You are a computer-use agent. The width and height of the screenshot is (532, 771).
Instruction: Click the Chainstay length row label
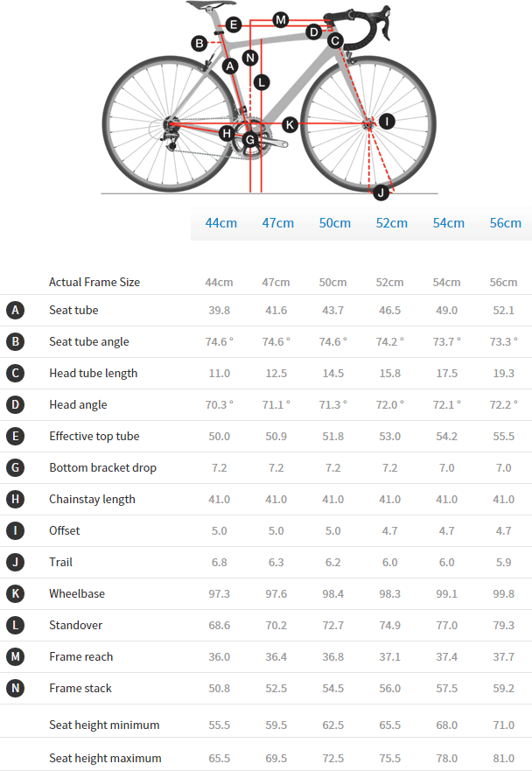click(x=92, y=500)
